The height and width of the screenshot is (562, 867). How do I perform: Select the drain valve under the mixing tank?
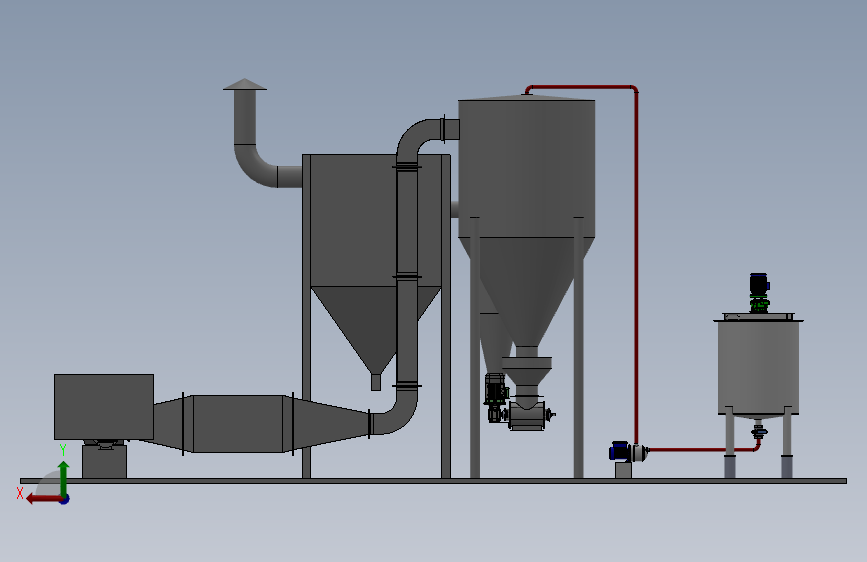coord(759,430)
